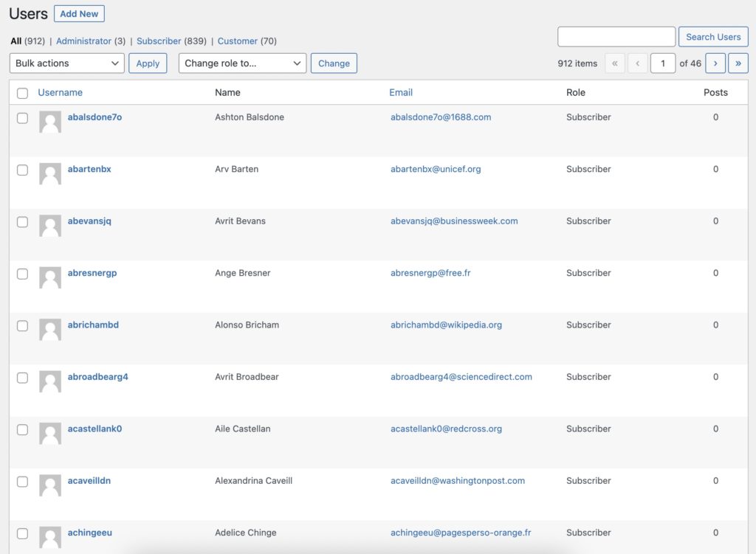This screenshot has height=554, width=756.
Task: Click inside the user search field
Action: [x=616, y=36]
